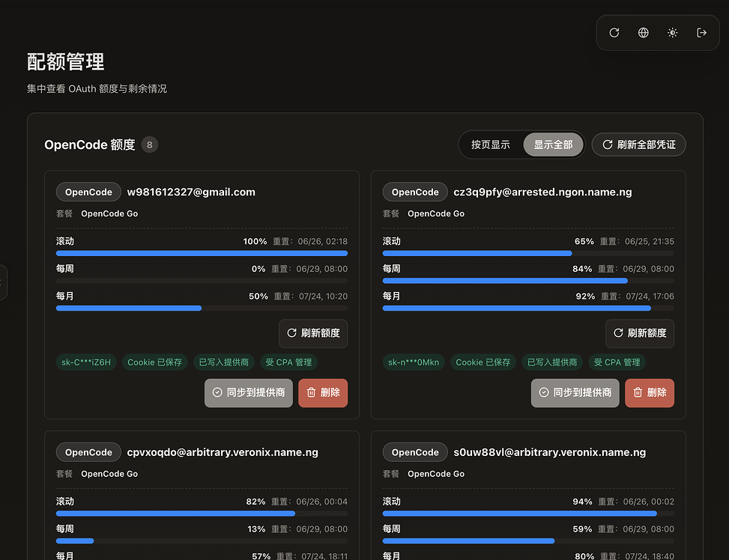Viewport: 729px width, 560px height.
Task: Expand the collapsed sidebar handle at left edge
Action: 2,282
